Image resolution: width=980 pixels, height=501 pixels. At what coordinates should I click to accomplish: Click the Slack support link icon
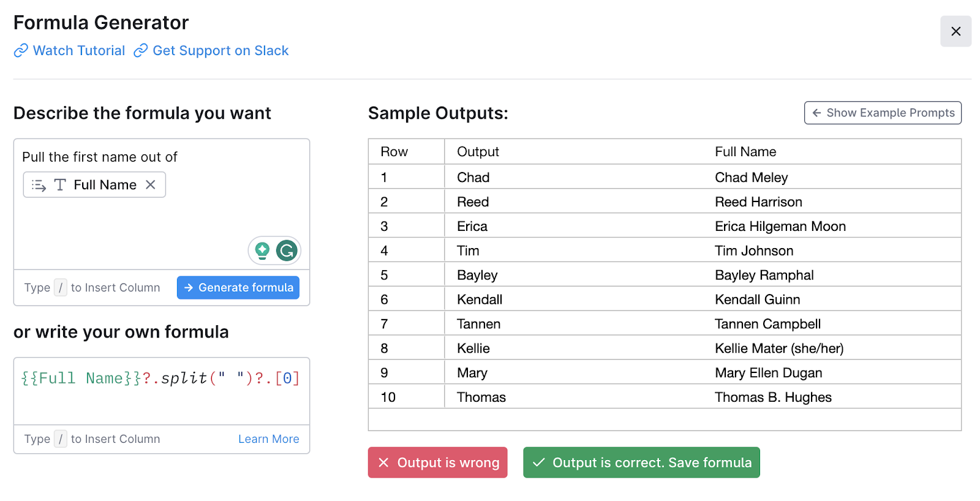click(141, 50)
